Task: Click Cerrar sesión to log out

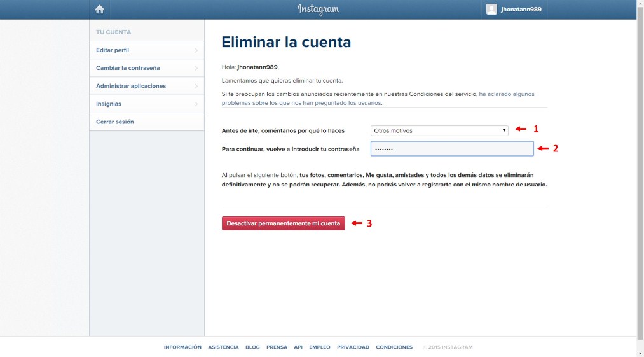Action: point(147,122)
